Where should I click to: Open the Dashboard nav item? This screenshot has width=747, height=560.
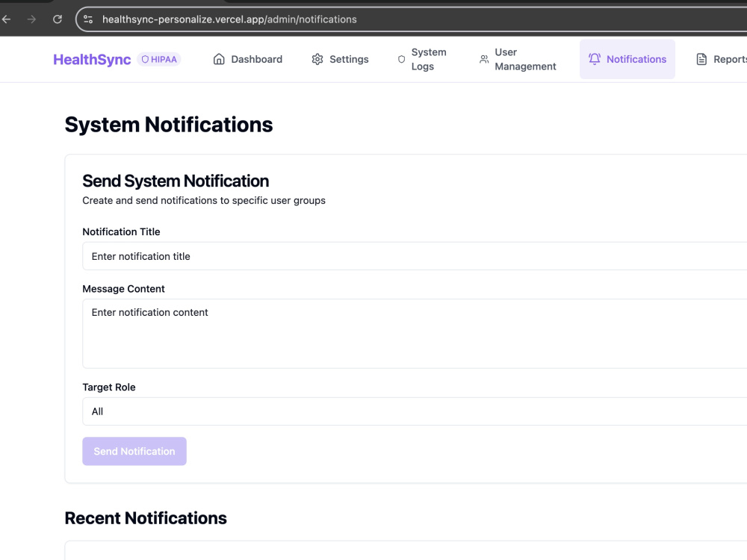[x=248, y=59]
